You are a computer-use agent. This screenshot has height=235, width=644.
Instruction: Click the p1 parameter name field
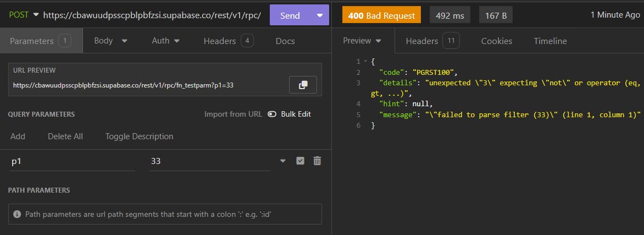[x=71, y=161]
